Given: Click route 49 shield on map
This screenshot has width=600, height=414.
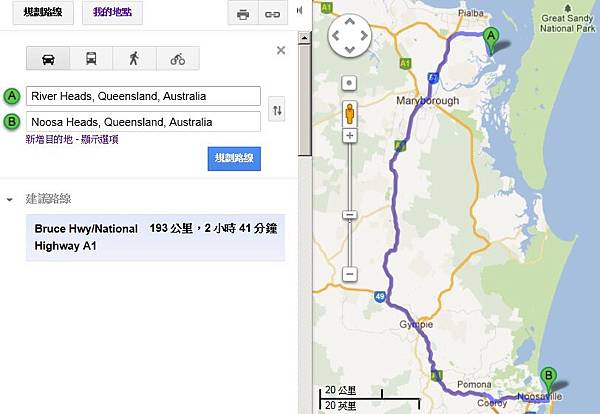Looking at the screenshot, I should tap(380, 297).
